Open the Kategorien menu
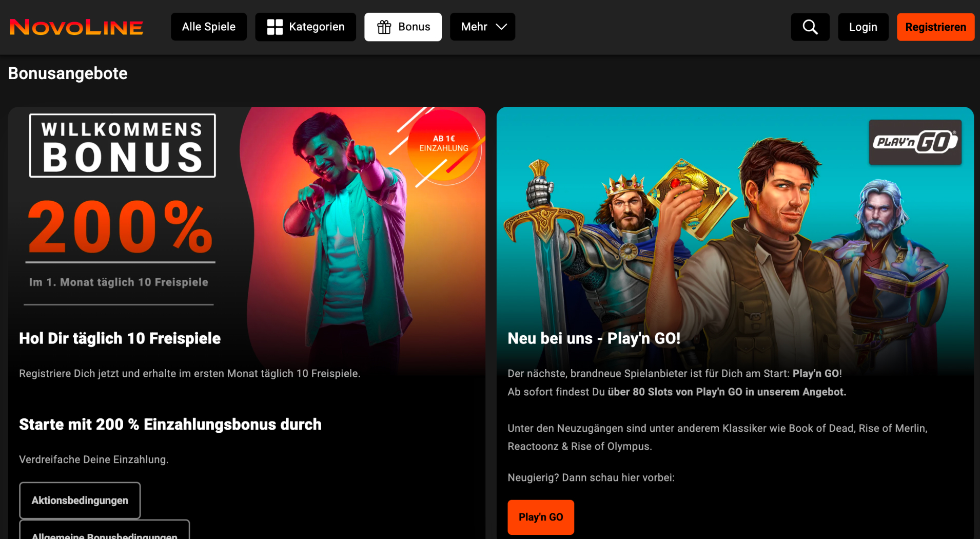Screen dimensions: 980x539 pos(306,27)
